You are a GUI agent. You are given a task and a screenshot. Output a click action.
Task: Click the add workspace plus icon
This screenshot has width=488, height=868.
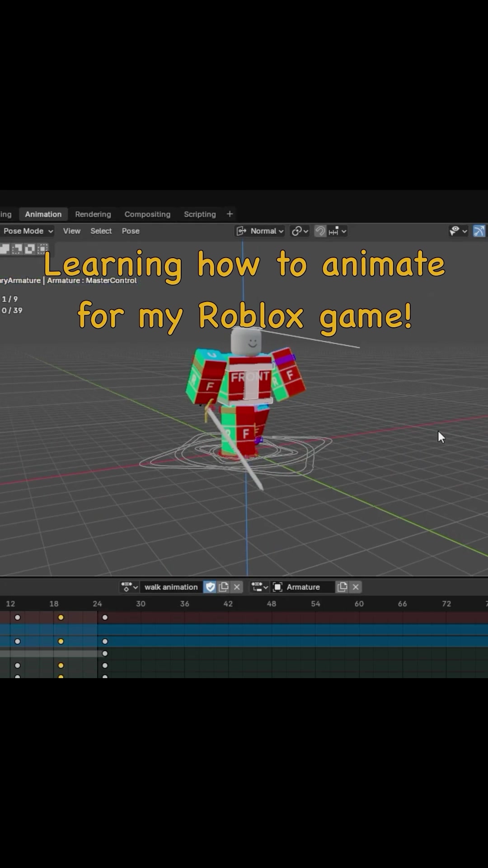click(230, 214)
